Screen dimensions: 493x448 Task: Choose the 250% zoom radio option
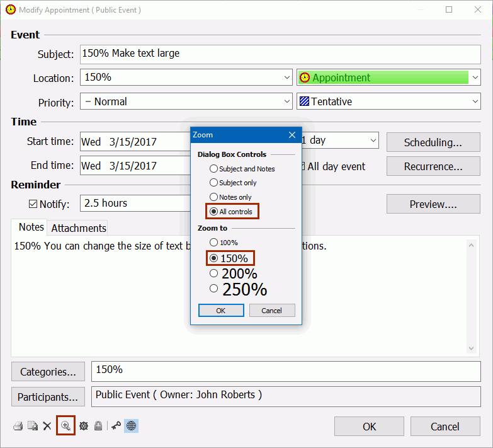click(x=213, y=288)
